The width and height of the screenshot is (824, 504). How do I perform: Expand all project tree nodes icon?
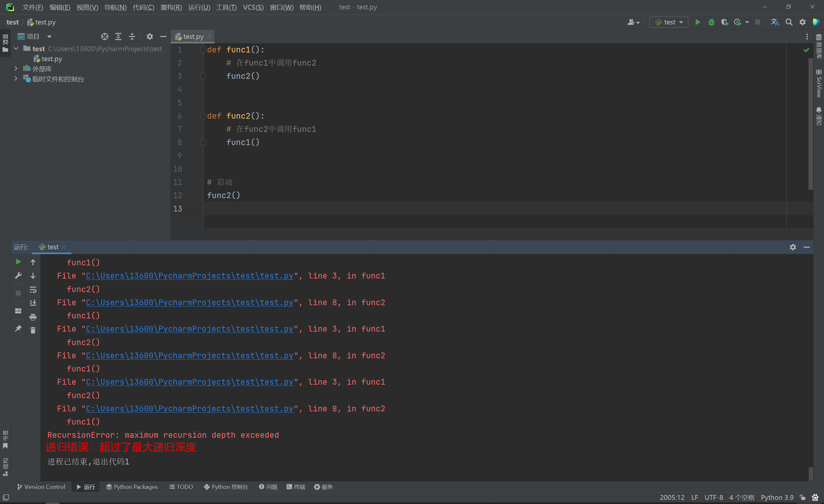[x=118, y=36]
